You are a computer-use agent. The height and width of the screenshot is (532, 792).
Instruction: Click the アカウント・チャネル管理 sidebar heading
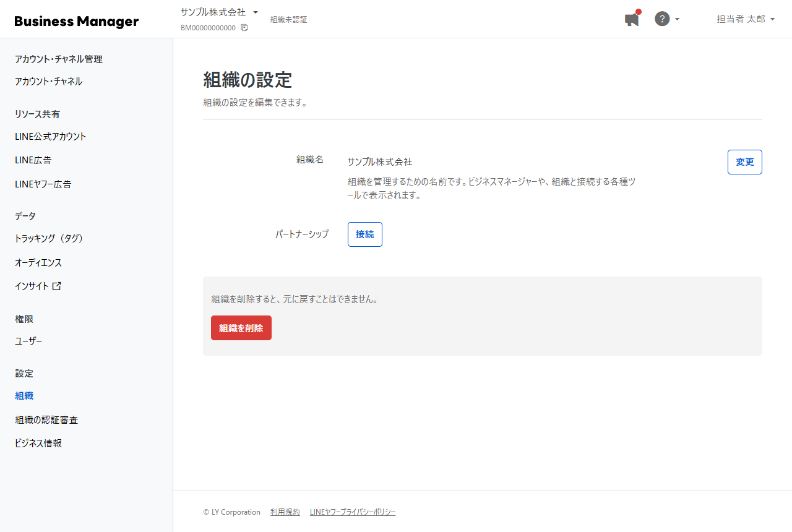[59, 59]
